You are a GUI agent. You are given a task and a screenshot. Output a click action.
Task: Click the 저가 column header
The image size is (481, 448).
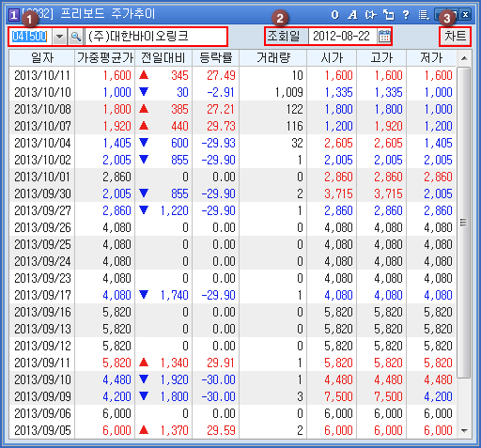point(431,58)
